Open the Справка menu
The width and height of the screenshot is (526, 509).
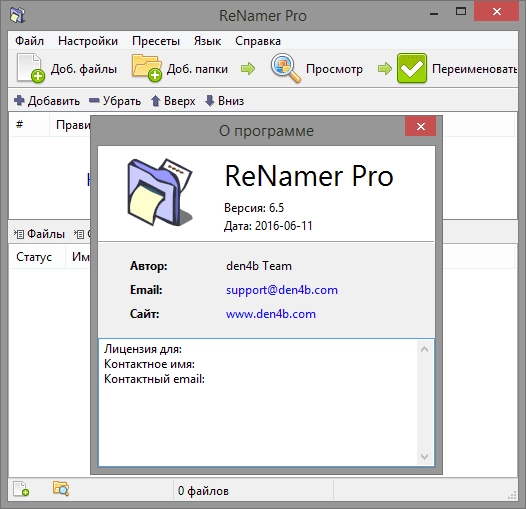[x=258, y=41]
